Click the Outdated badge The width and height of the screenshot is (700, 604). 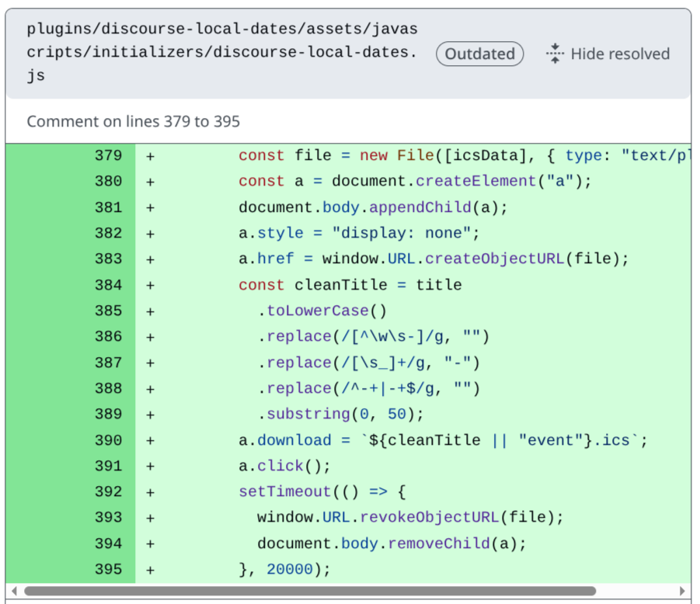(x=479, y=54)
